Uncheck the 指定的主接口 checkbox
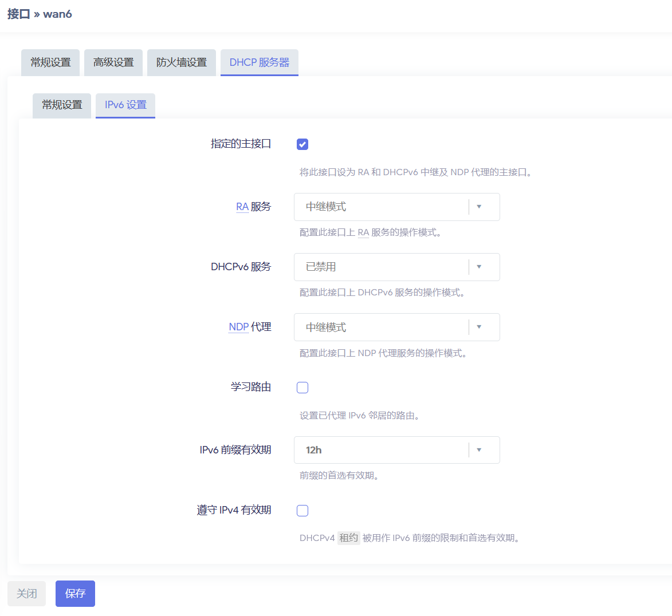This screenshot has width=672, height=616. tap(302, 144)
